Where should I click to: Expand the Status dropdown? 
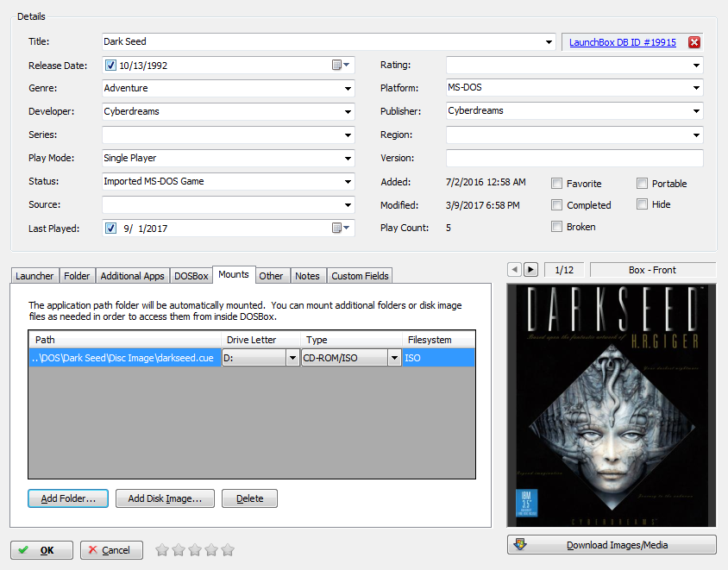[348, 181]
